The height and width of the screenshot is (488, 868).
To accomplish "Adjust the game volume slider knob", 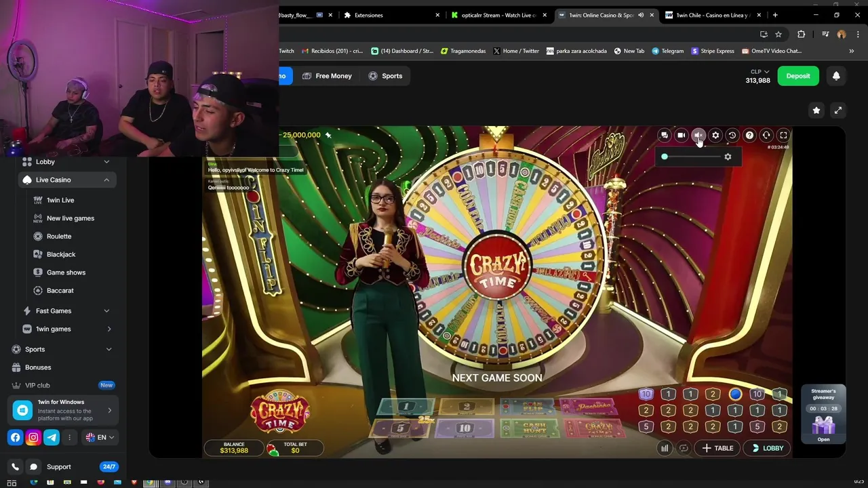I will pyautogui.click(x=665, y=157).
